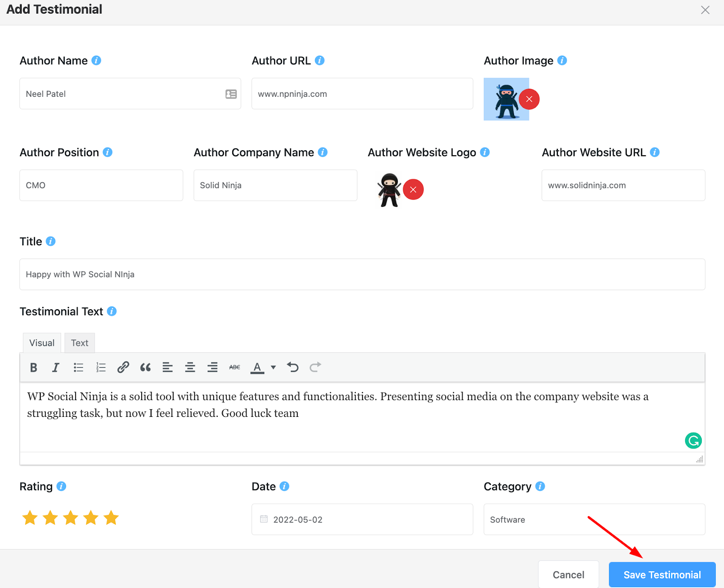Toggle bold formatting in testimonial editor
Image resolution: width=724 pixels, height=588 pixels.
(33, 367)
